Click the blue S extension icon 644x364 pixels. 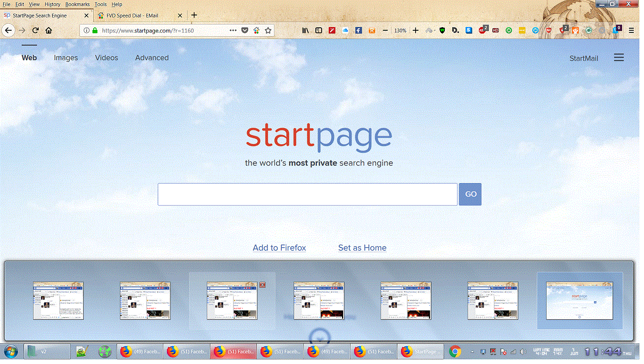point(469,30)
